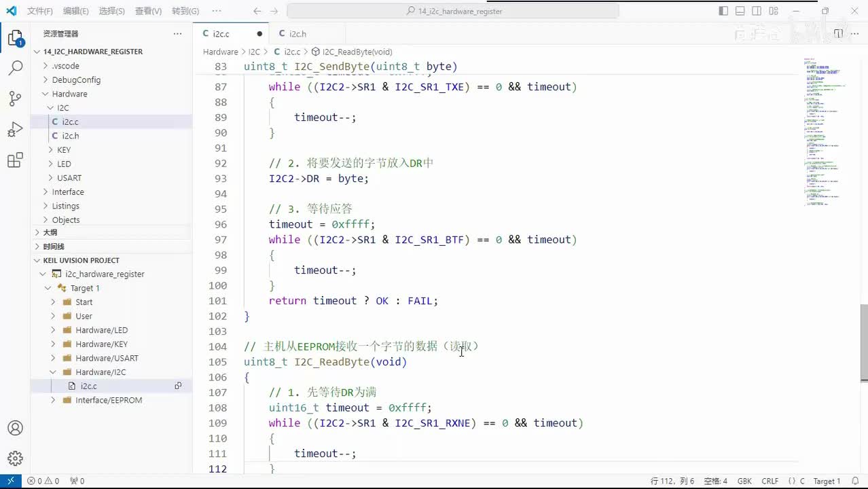Open the 编辑(E) menu
Image resolution: width=868 pixels, height=489 pixels.
[x=75, y=11]
